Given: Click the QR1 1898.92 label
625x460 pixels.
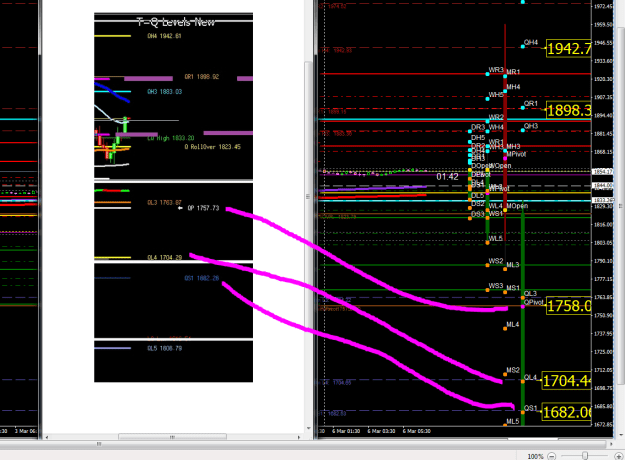Looking at the screenshot, I should click(x=202, y=77).
